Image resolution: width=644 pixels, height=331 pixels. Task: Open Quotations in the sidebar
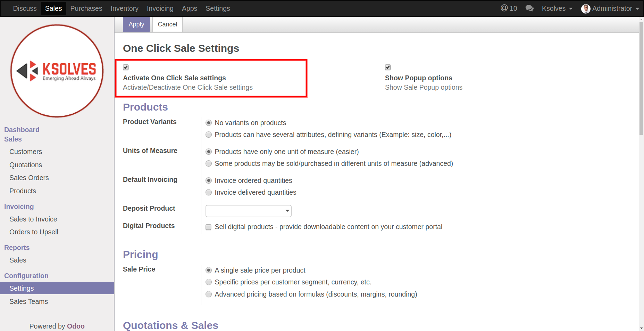click(26, 165)
